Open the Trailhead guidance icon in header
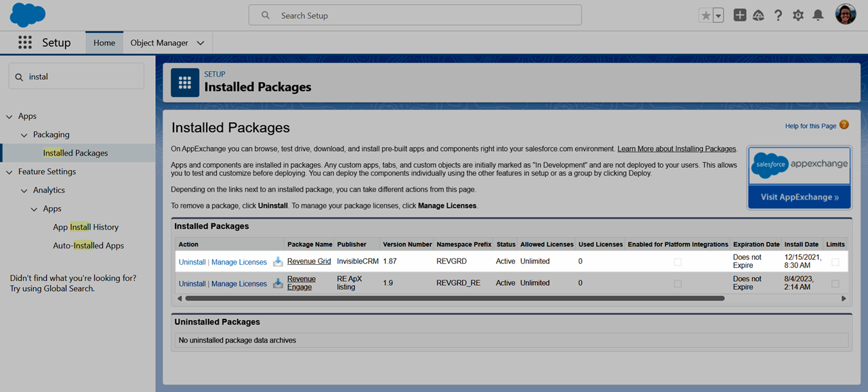The height and width of the screenshot is (392, 868). [x=759, y=15]
